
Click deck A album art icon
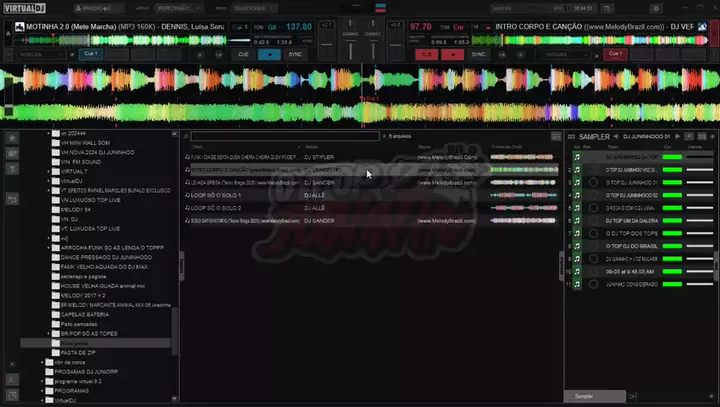pos(19,27)
